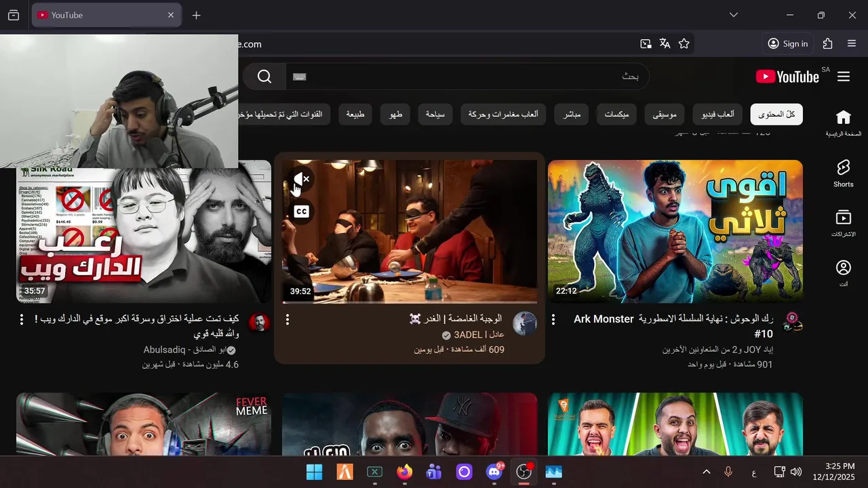The height and width of the screenshot is (488, 868).
Task: Open Firefox from the taskbar
Action: click(405, 472)
